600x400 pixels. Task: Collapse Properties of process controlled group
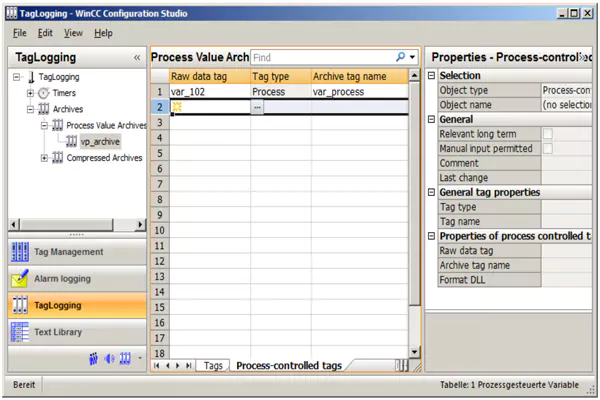click(x=431, y=236)
